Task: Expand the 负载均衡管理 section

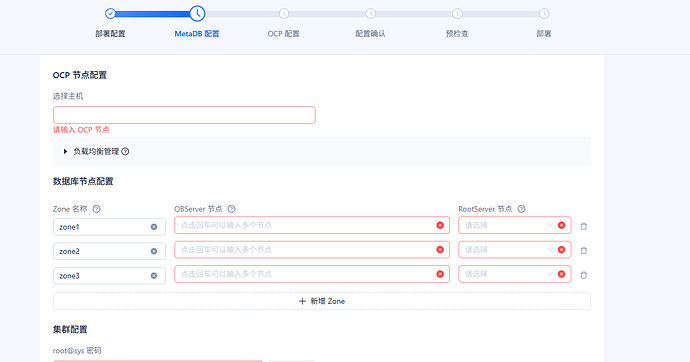Action: click(x=66, y=151)
